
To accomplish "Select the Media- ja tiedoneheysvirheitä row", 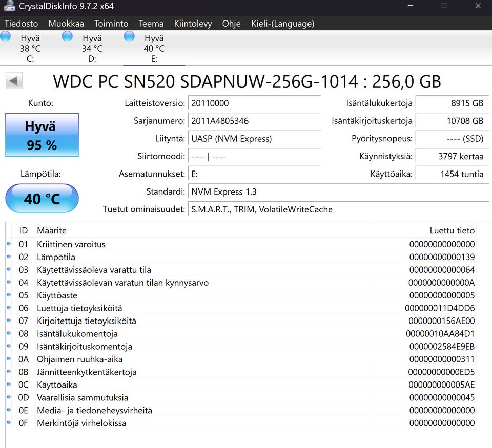I will click(x=241, y=411).
